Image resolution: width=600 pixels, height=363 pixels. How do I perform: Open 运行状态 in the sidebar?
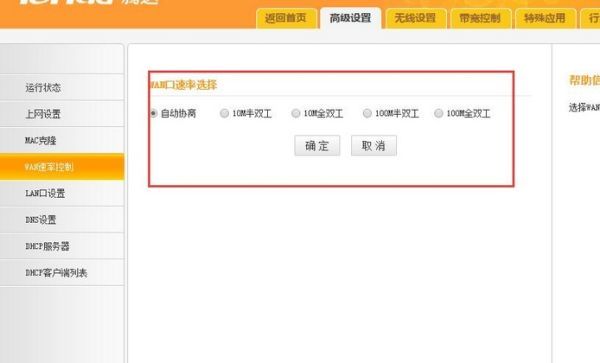62,88
